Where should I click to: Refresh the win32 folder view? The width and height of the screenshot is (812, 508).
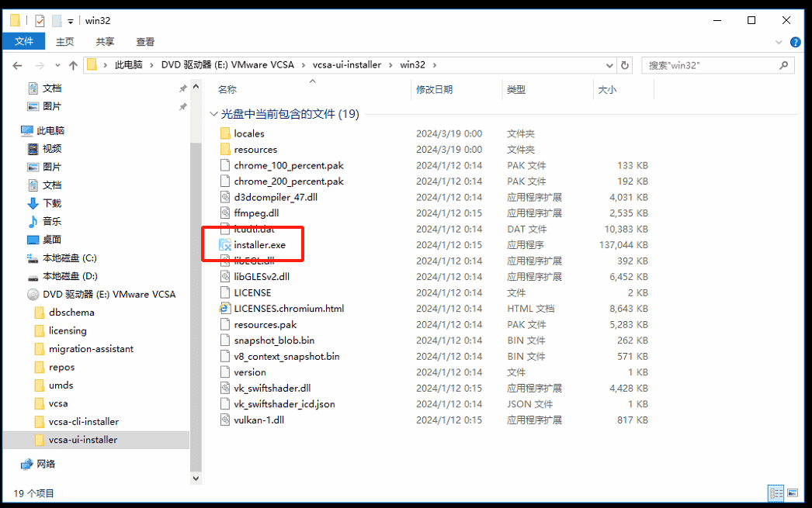625,65
